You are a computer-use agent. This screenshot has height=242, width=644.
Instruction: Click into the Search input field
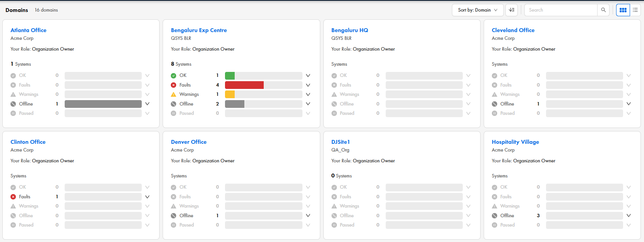point(560,10)
